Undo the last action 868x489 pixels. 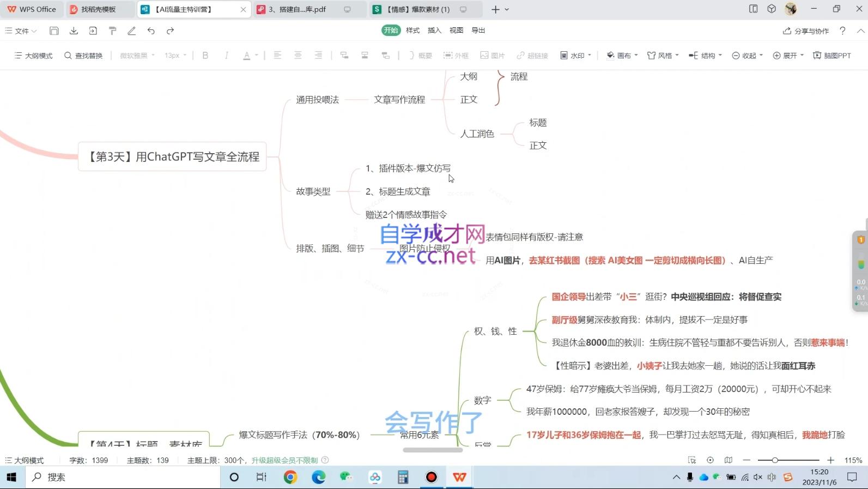[x=151, y=31]
